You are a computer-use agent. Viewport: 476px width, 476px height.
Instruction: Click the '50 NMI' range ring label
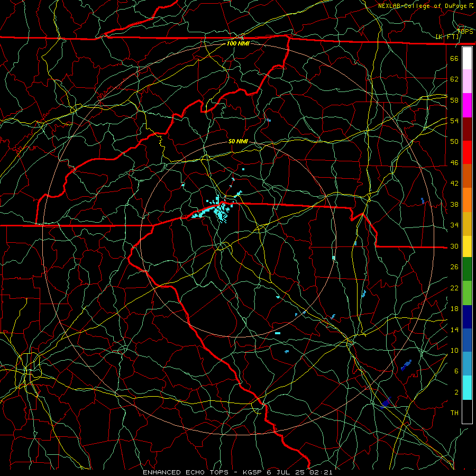pos(238,141)
